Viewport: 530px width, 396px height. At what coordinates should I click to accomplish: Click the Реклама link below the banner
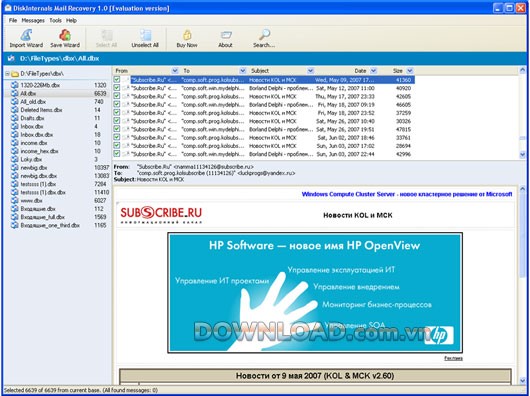coord(453,358)
